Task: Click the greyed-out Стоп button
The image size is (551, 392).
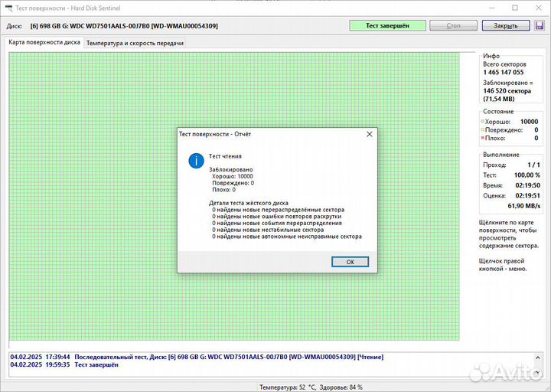Action: click(x=453, y=26)
